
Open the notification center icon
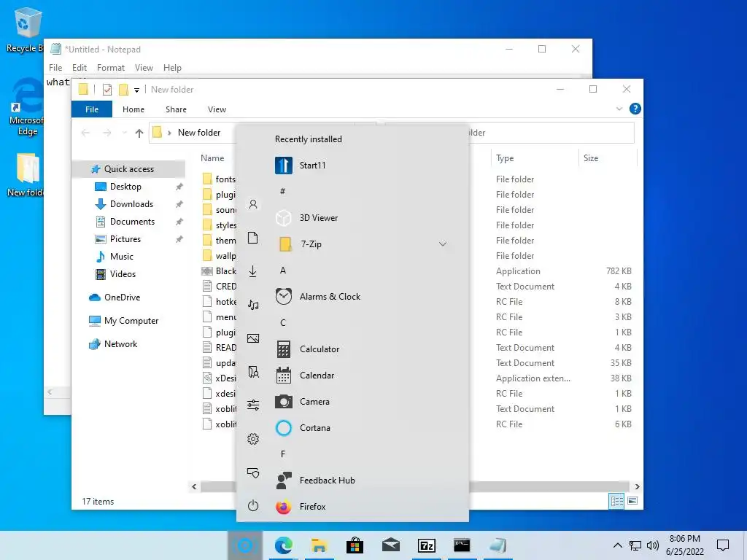[x=723, y=545]
